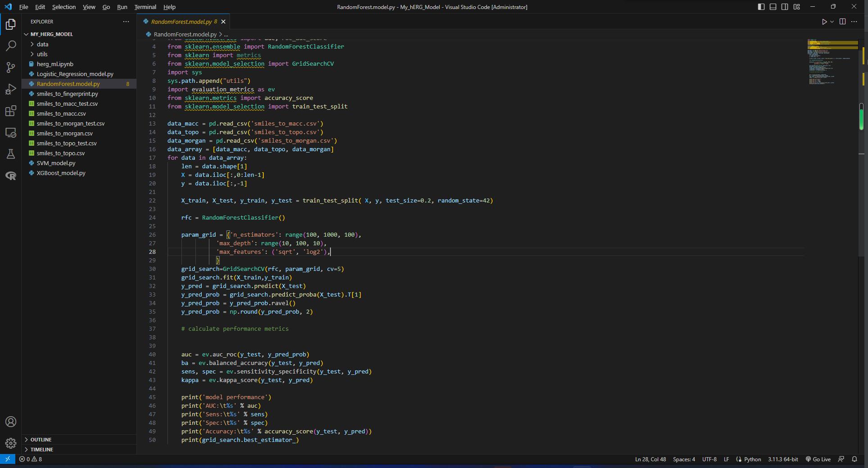Viewport: 868px width, 468px height.
Task: Click the breadcrumb RandomForest.model.py
Action: click(185, 34)
